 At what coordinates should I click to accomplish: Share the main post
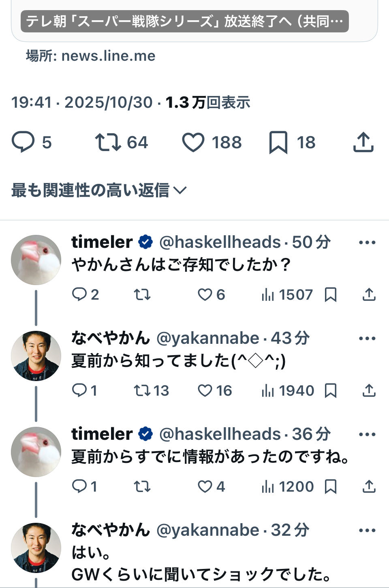pyautogui.click(x=363, y=142)
